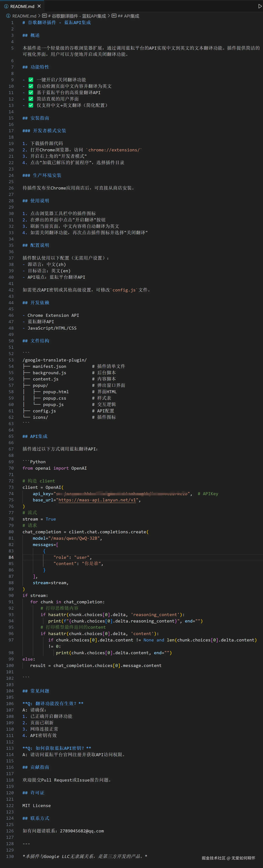Click the heading '## 安装指南'
This screenshot has width=263, height=868.
36,118
